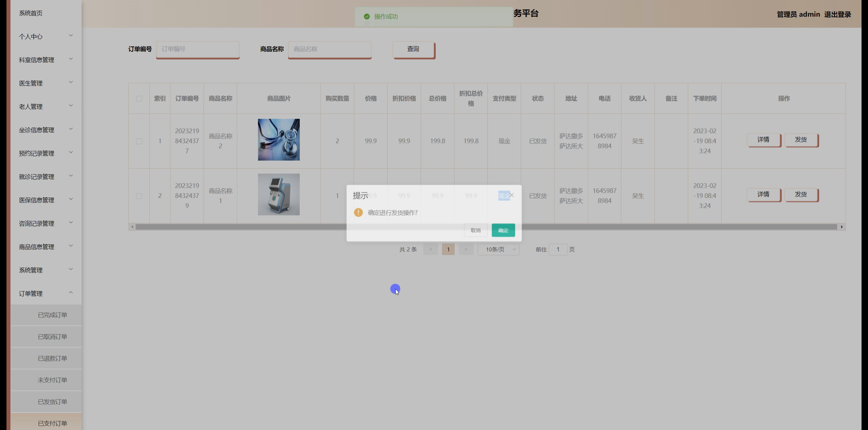The width and height of the screenshot is (868, 430).
Task: Collapse 订单管理 menu chevron
Action: [71, 293]
